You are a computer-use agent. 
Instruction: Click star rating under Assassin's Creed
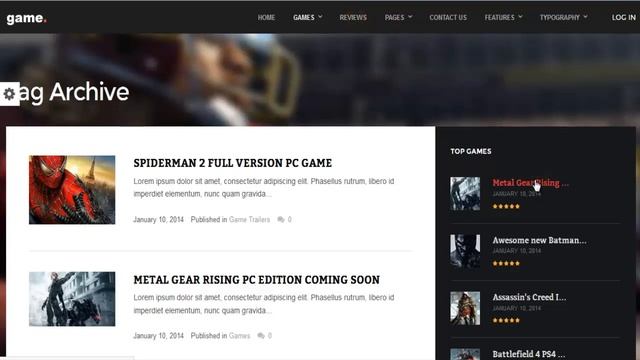(x=506, y=320)
